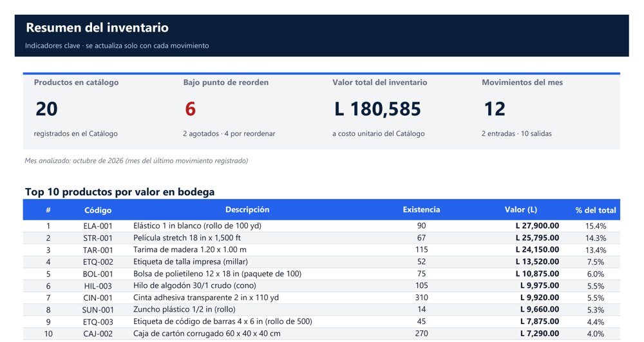Click 'a costo unitario del Catálogo' note
The width and height of the screenshot is (644, 342).
378,133
